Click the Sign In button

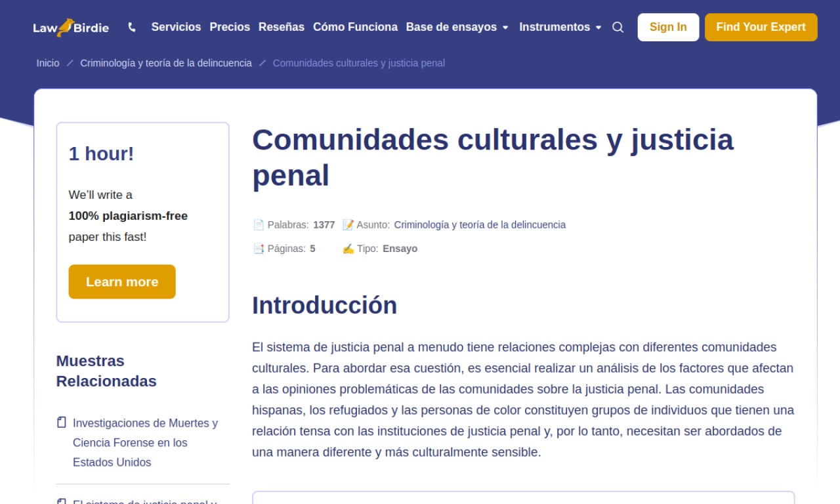(x=668, y=27)
